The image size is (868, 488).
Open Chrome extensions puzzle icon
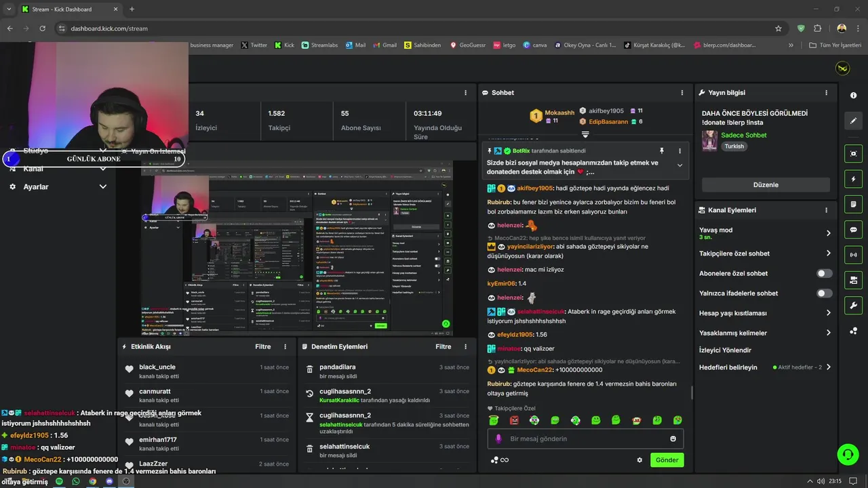click(x=817, y=28)
